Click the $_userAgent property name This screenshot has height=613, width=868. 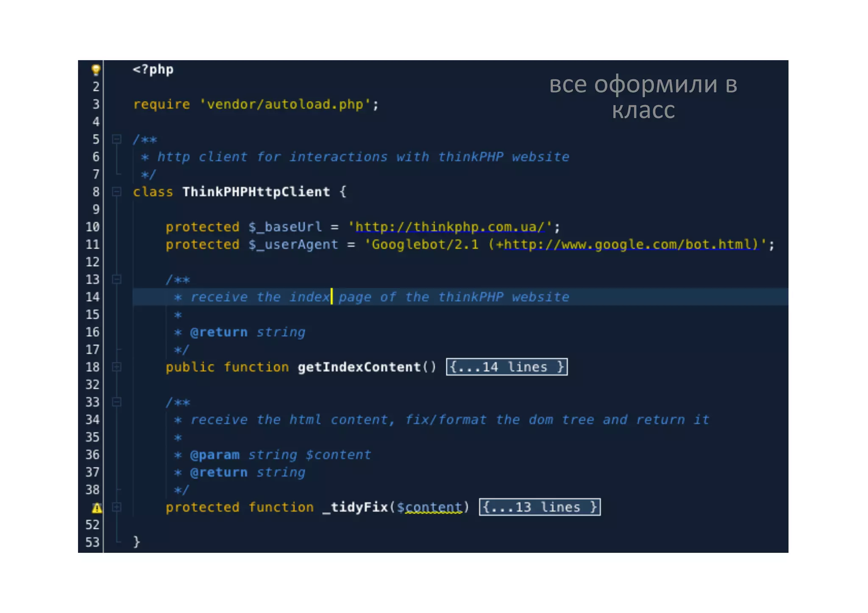293,244
